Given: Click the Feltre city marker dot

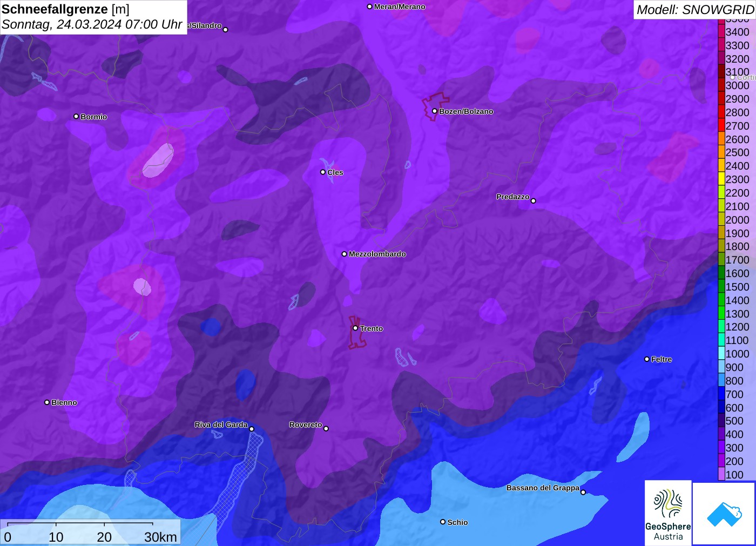Looking at the screenshot, I should 647,359.
